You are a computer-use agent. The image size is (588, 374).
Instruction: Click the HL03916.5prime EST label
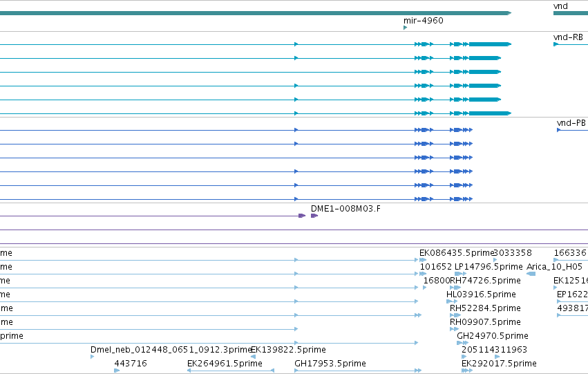pos(481,294)
